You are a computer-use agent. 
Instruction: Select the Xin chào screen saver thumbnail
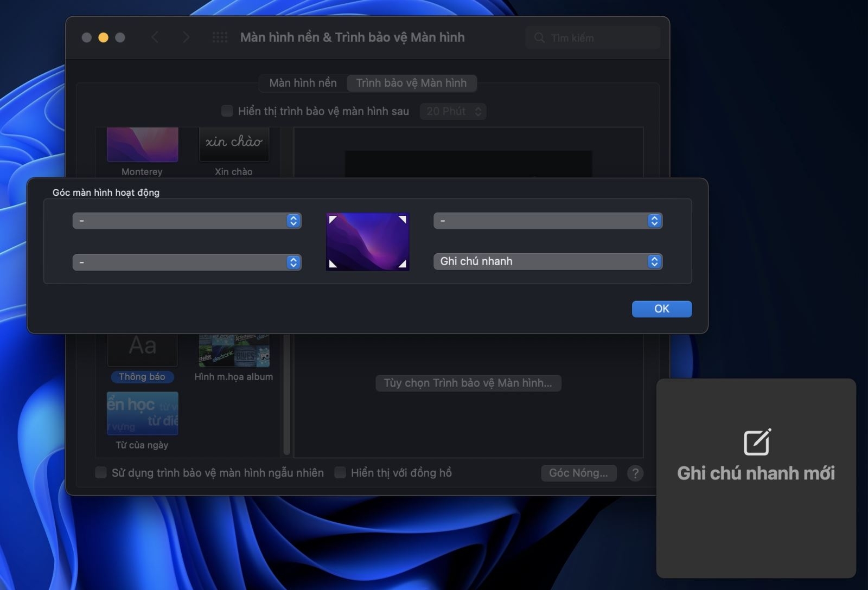point(234,144)
